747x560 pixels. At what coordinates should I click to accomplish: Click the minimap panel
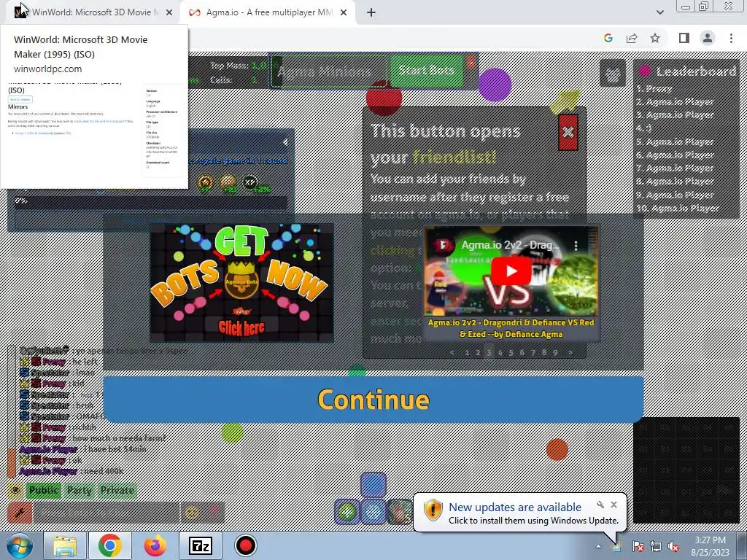coord(686,470)
